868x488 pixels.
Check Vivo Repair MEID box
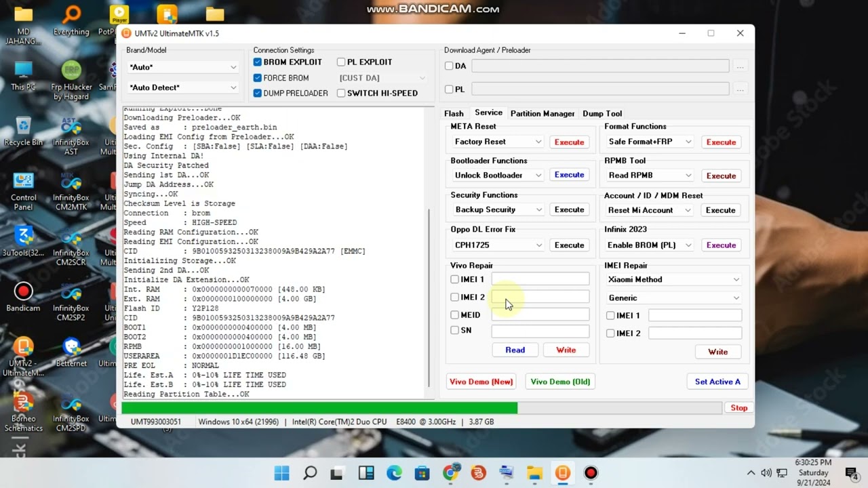coord(454,314)
